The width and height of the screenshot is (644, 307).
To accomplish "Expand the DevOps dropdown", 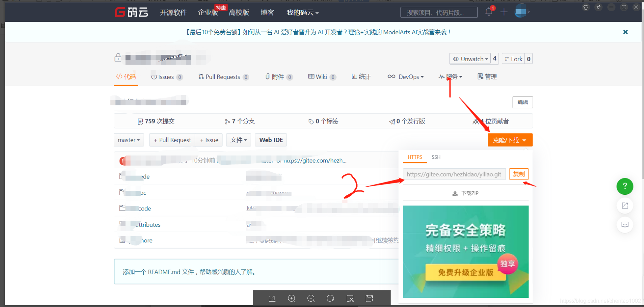I will pyautogui.click(x=406, y=77).
